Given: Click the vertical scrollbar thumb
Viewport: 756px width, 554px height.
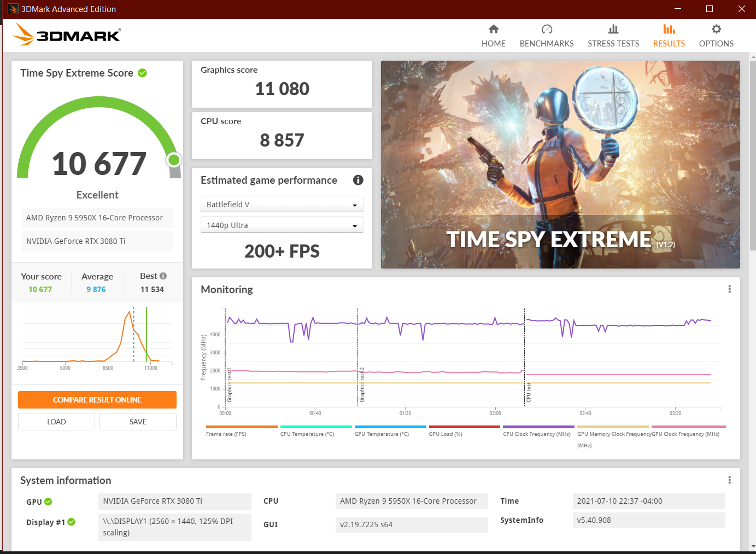Looking at the screenshot, I should [x=753, y=155].
